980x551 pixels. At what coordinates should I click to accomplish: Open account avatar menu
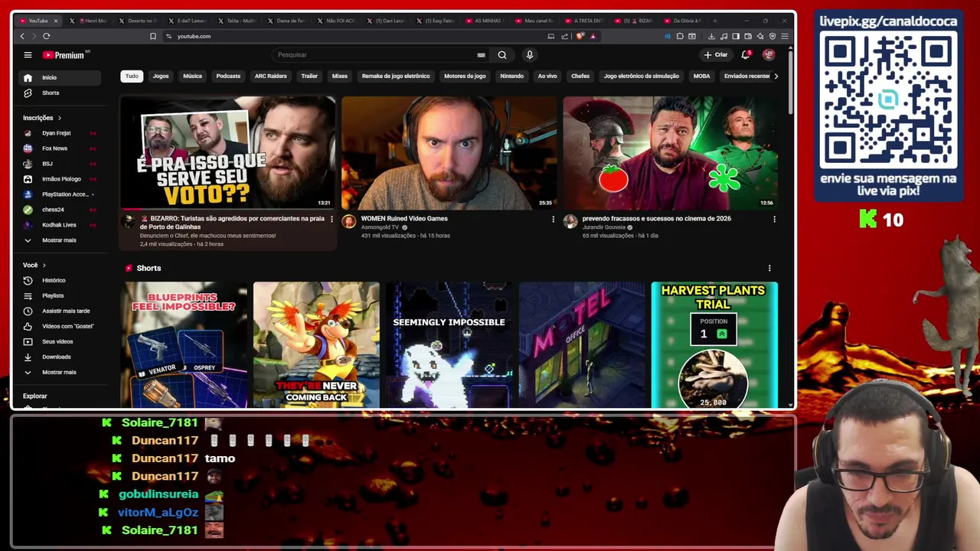point(769,55)
